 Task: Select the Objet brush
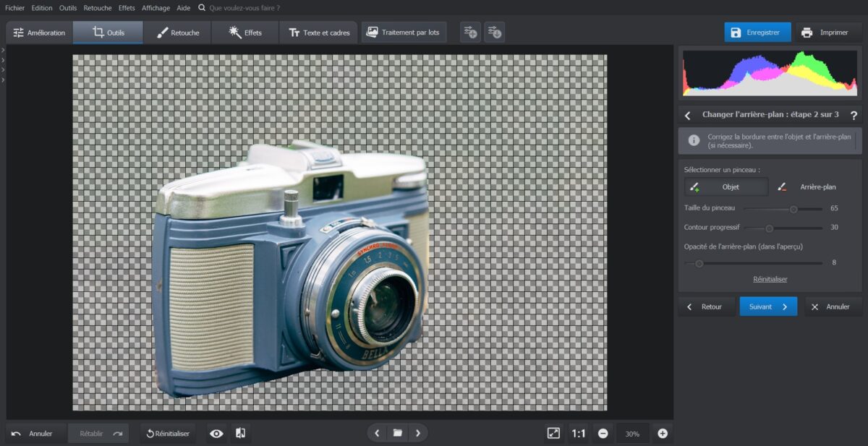tap(726, 187)
